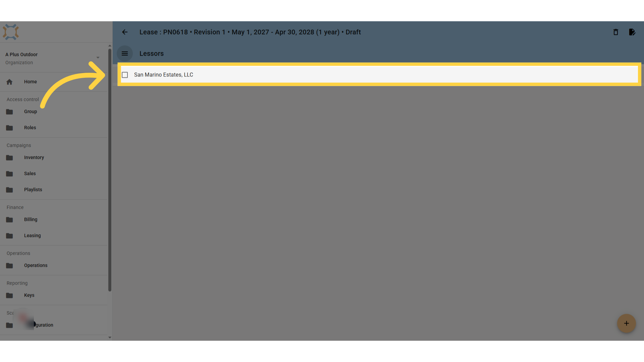Click the sidebar scroll down arrow

tap(110, 338)
